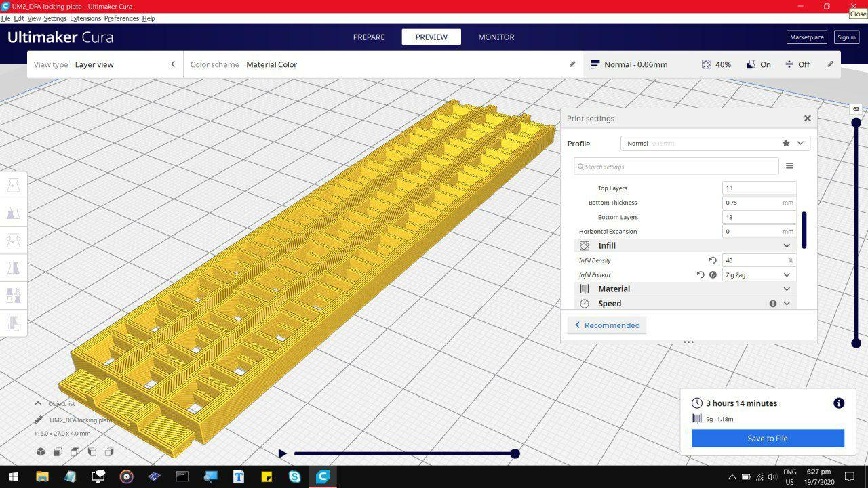
Task: Click Save to File button
Action: click(x=768, y=438)
